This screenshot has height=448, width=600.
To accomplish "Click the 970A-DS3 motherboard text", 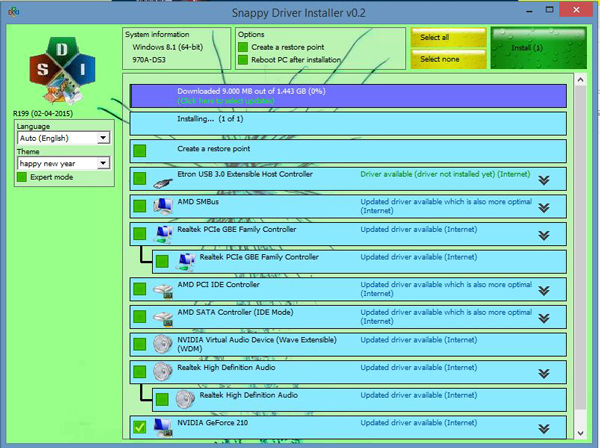I will tap(149, 60).
